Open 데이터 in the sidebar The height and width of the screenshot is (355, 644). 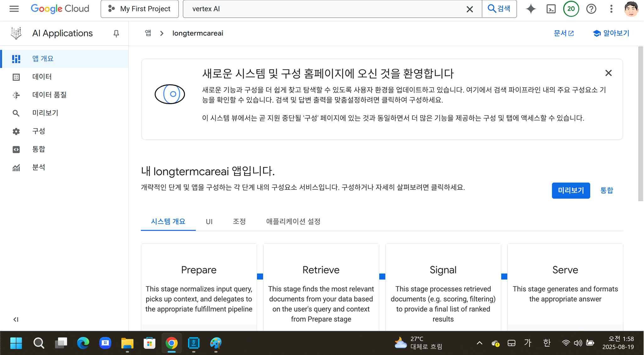pyautogui.click(x=42, y=77)
